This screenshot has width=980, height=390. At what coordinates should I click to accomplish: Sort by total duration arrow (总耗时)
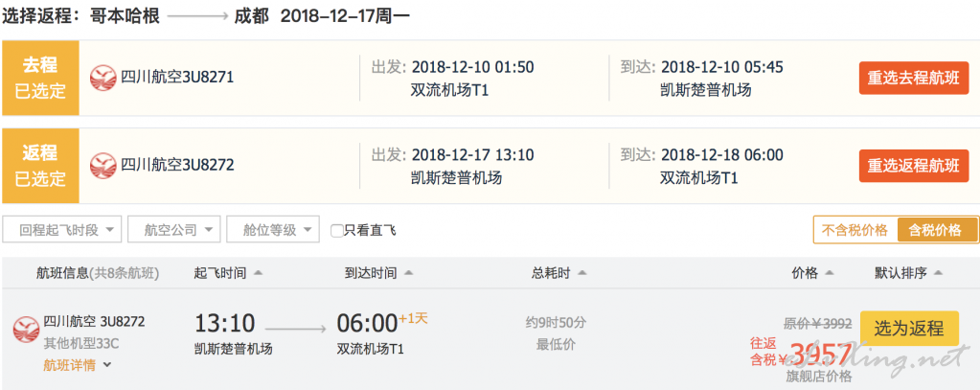click(x=581, y=273)
